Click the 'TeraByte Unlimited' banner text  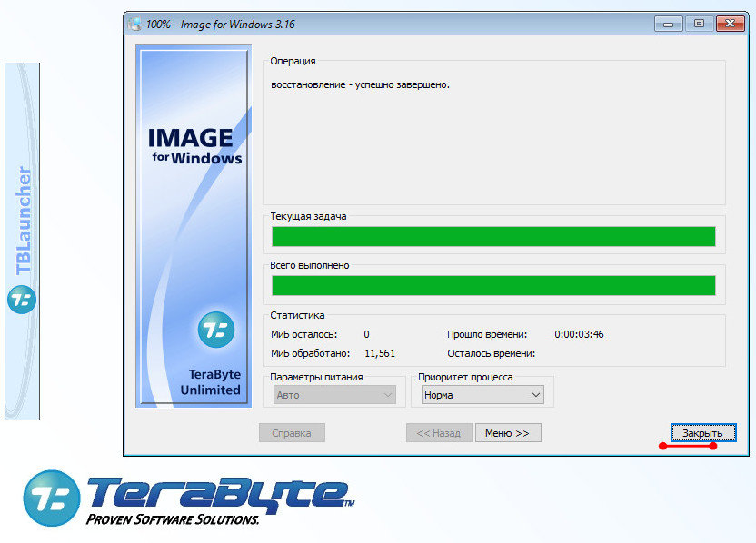pyautogui.click(x=211, y=382)
